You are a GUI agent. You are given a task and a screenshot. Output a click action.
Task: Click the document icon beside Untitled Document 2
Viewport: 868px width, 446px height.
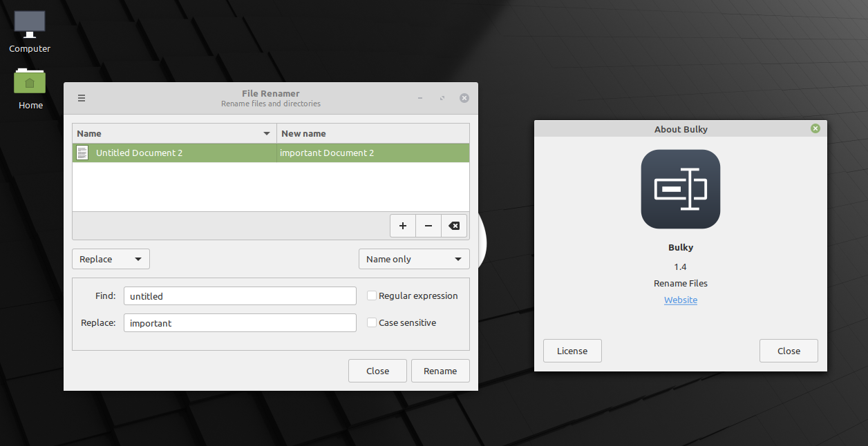click(x=82, y=153)
